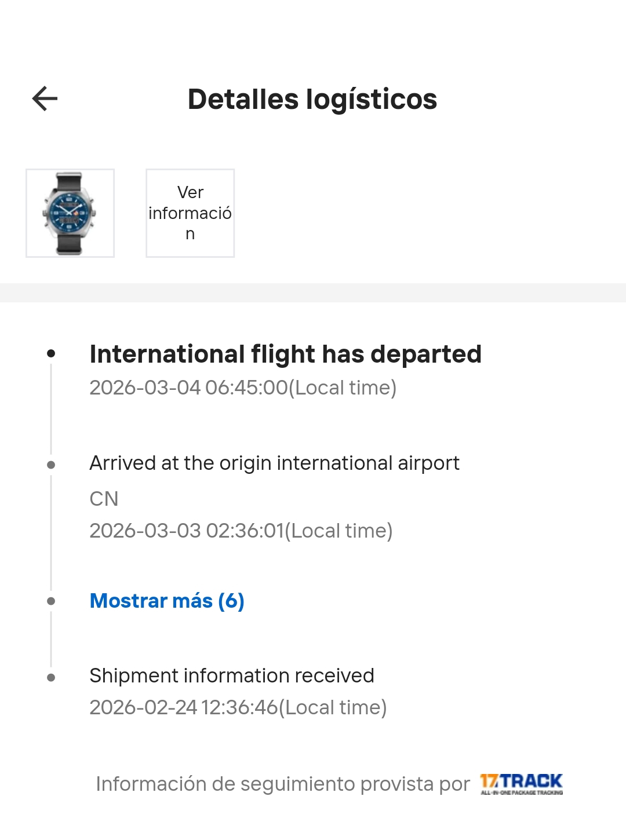Open the watch product thumbnail
626x840 pixels.
(x=70, y=213)
